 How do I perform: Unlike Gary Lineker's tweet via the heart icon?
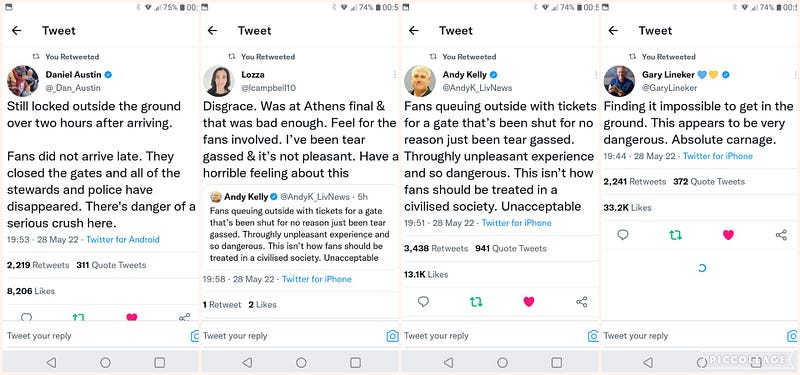click(x=728, y=235)
